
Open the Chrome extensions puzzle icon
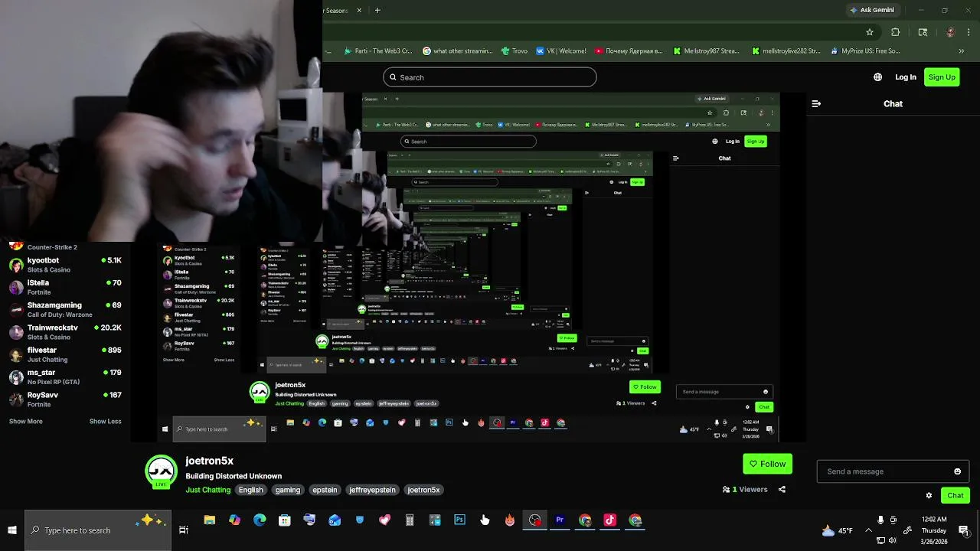(895, 32)
